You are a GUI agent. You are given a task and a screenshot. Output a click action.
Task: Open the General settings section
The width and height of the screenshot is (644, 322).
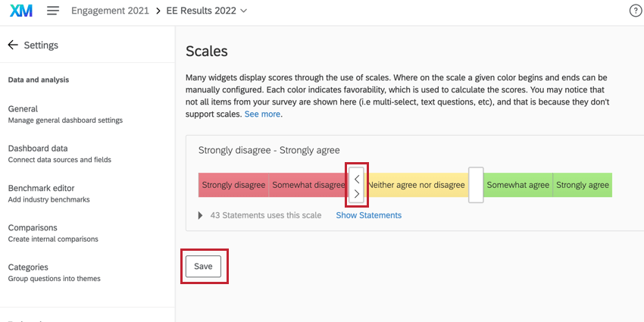pyautogui.click(x=23, y=109)
